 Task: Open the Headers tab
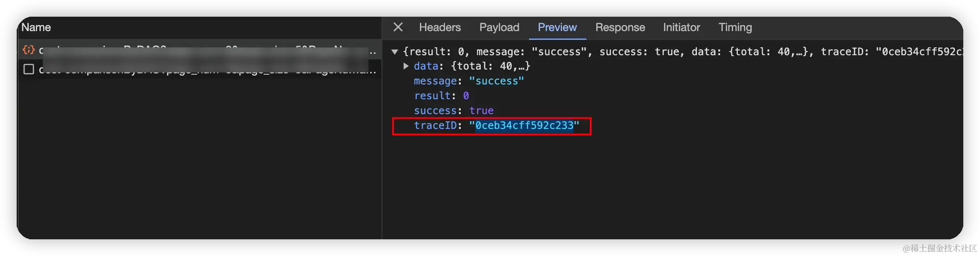coord(439,27)
